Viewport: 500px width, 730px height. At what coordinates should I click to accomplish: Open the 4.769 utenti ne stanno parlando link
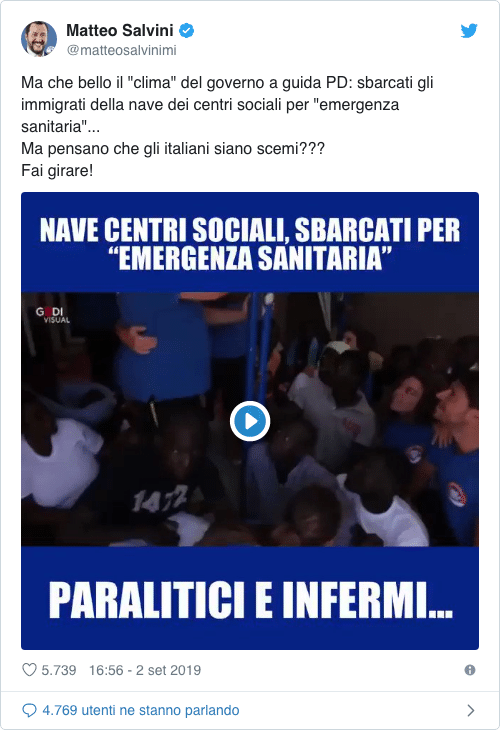click(141, 710)
